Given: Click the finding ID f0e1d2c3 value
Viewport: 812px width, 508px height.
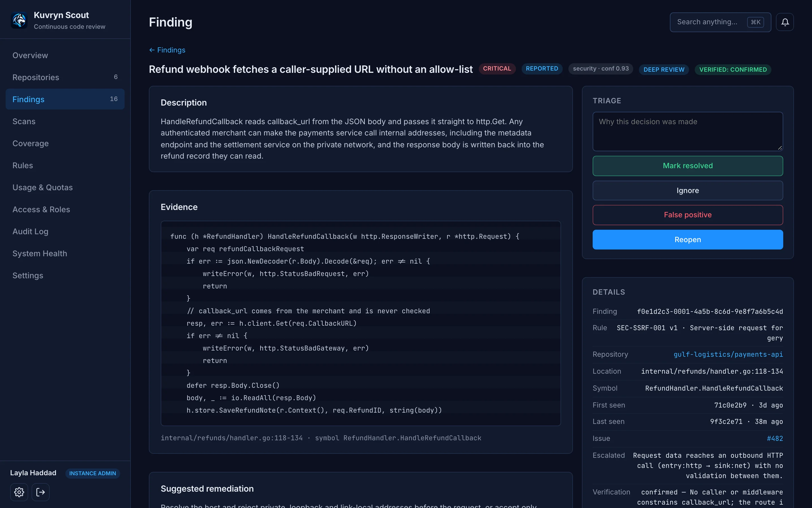Looking at the screenshot, I should 710,312.
